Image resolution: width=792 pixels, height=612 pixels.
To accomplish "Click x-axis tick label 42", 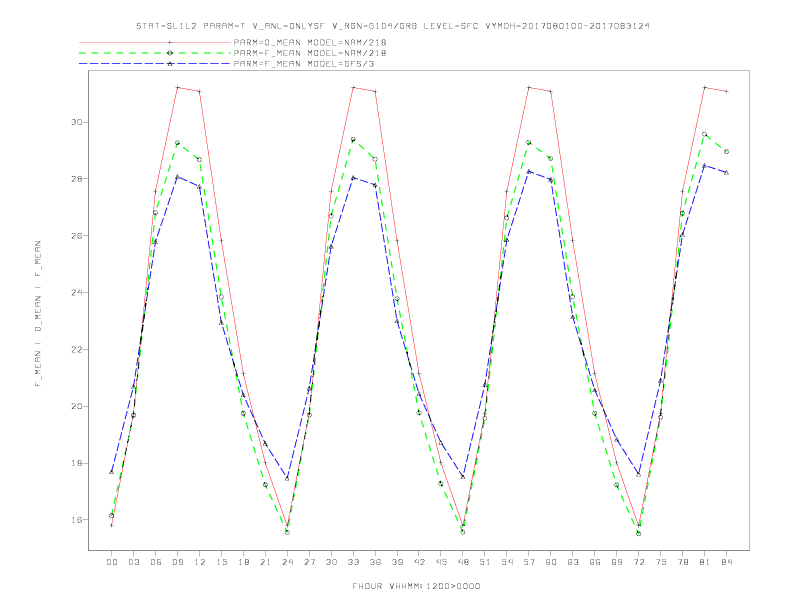I will 419,562.
